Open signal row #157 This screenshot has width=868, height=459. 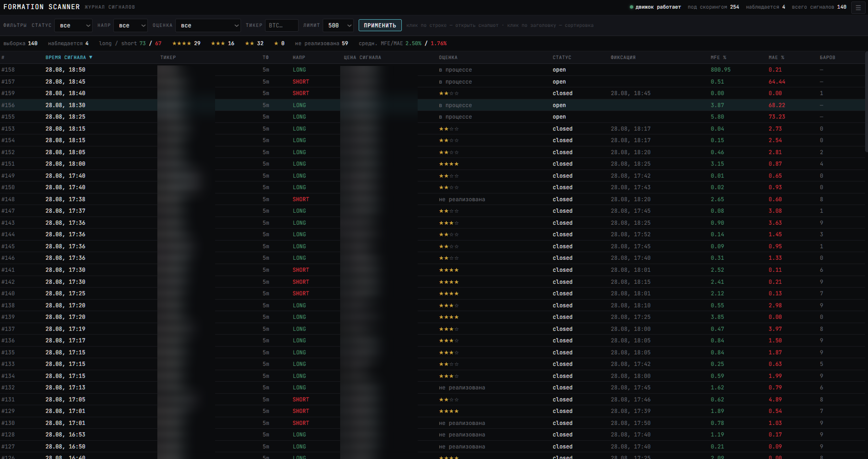(x=433, y=82)
